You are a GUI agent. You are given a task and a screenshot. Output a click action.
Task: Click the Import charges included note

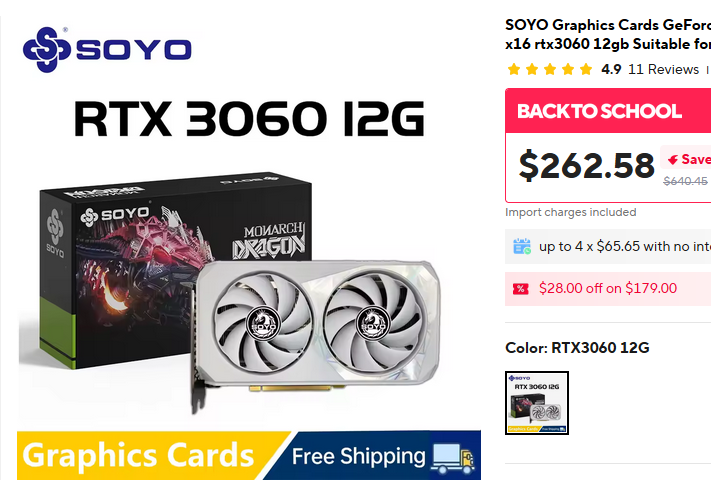tap(570, 212)
